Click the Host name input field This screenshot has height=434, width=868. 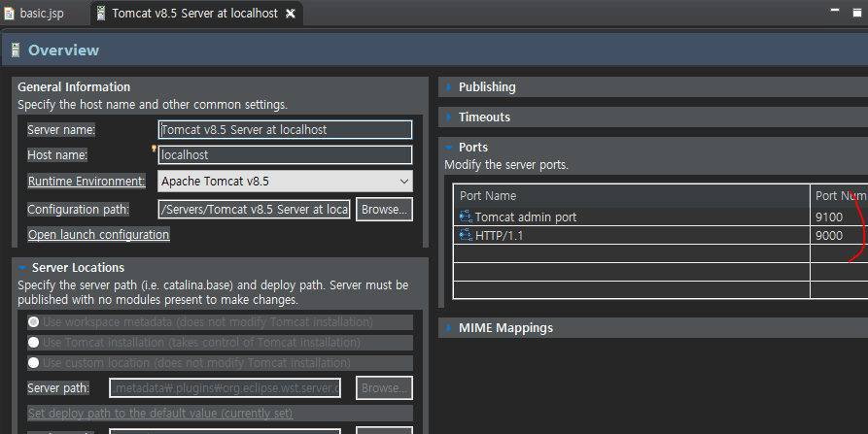click(285, 154)
